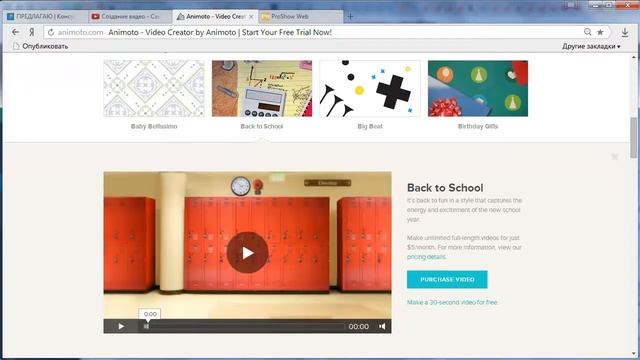
Task: Close the Animoto tab with its X
Action: pos(251,17)
